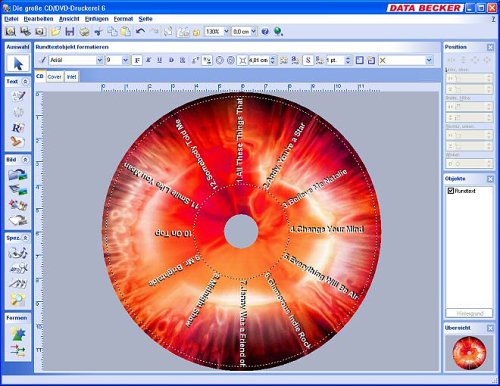Open the Einfügen menu
The width and height of the screenshot is (500, 386).
[97, 19]
